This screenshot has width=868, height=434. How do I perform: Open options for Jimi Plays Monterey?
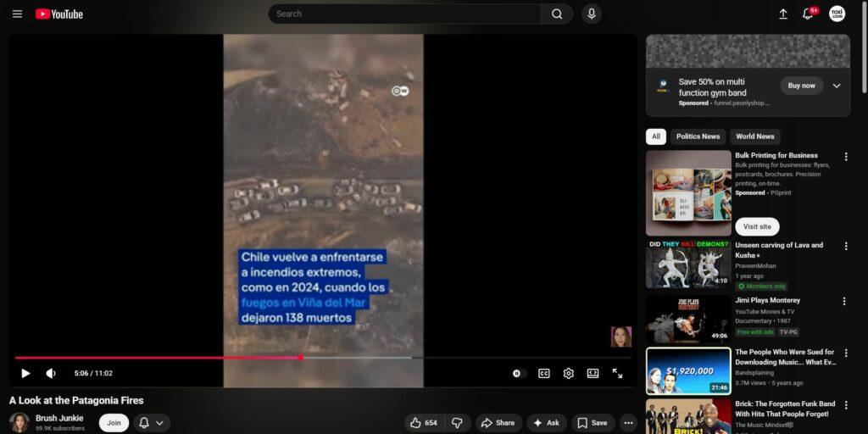click(844, 301)
